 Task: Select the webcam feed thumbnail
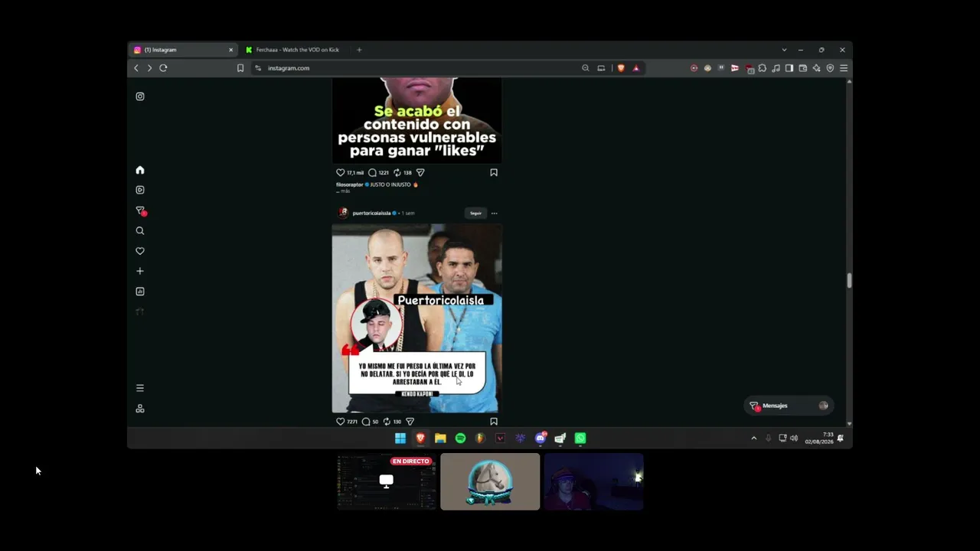[x=593, y=481]
